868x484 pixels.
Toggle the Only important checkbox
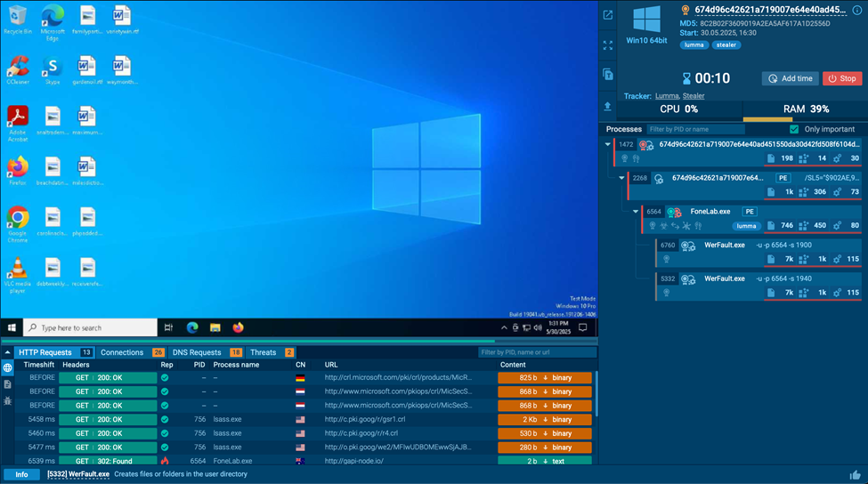(794, 129)
